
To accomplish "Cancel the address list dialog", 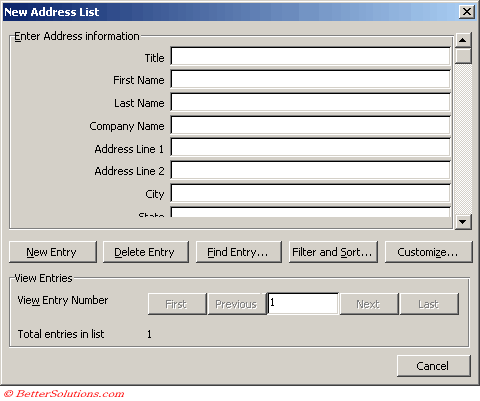I will [x=434, y=366].
